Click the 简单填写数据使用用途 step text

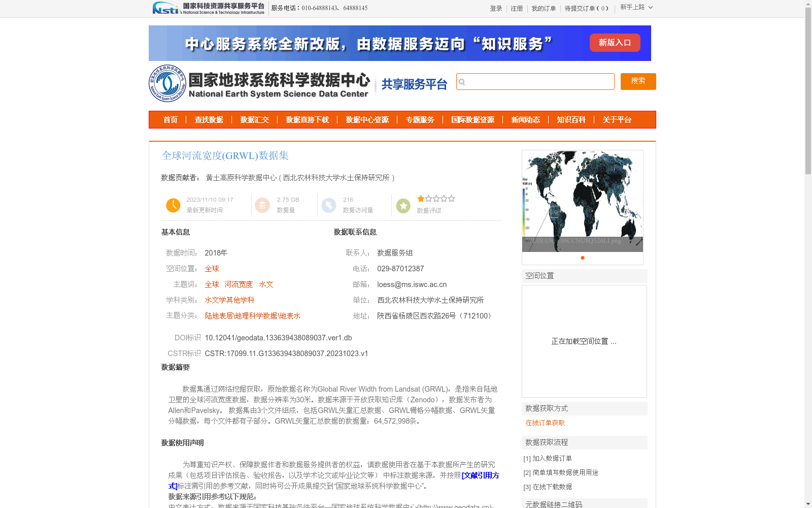click(565, 472)
